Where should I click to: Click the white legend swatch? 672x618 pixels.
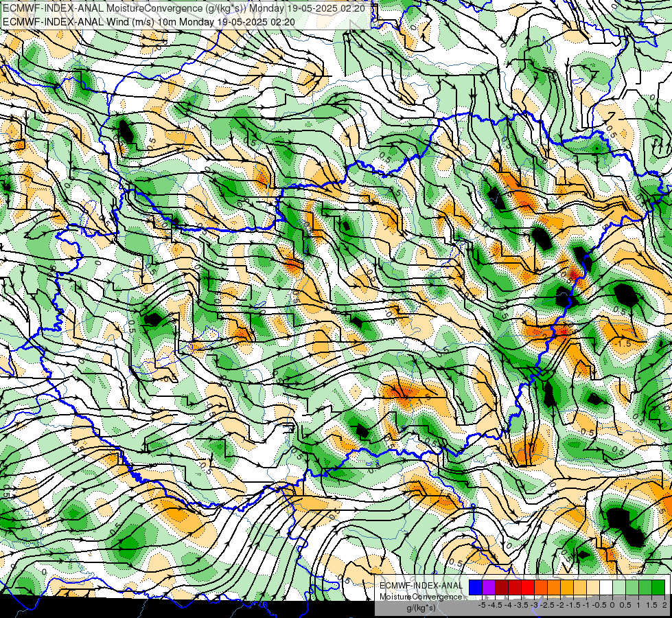[606, 587]
